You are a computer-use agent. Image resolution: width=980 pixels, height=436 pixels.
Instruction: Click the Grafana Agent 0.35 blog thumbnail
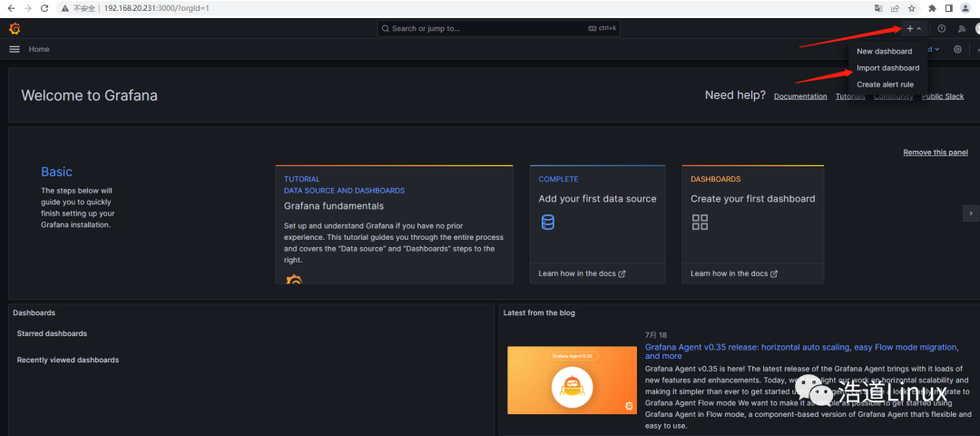tap(572, 381)
